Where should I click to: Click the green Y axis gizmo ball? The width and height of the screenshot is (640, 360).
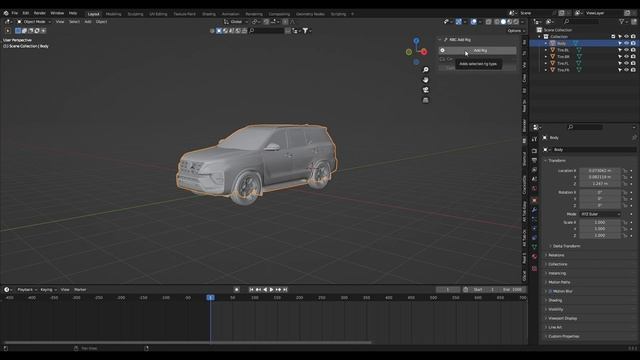click(x=409, y=52)
